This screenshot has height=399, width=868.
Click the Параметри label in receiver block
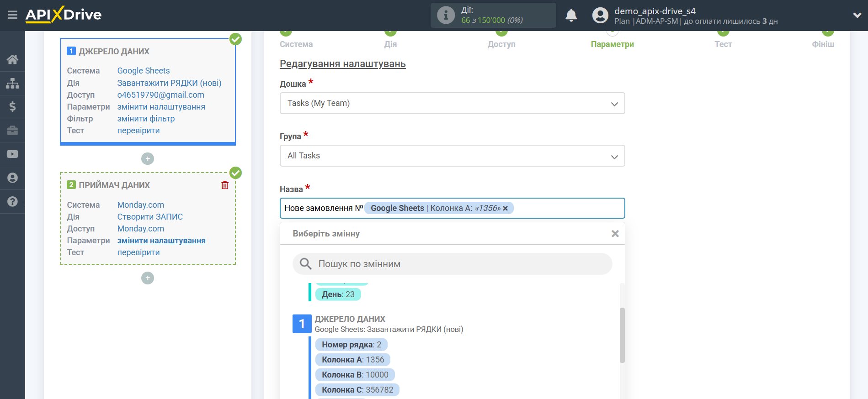click(88, 241)
